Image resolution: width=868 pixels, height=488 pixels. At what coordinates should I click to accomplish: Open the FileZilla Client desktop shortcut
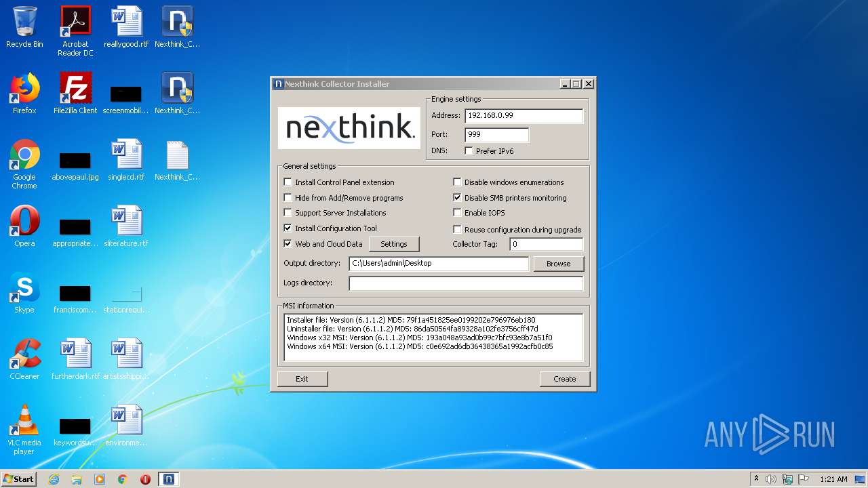(75, 94)
